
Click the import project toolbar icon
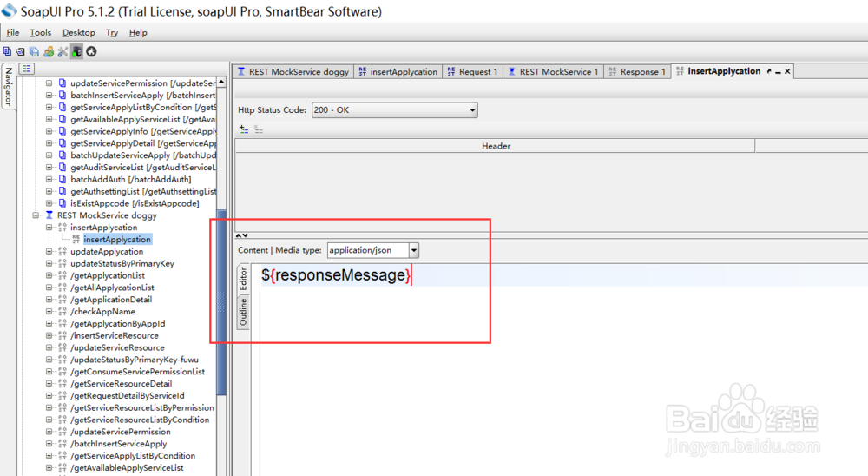pyautogui.click(x=21, y=51)
